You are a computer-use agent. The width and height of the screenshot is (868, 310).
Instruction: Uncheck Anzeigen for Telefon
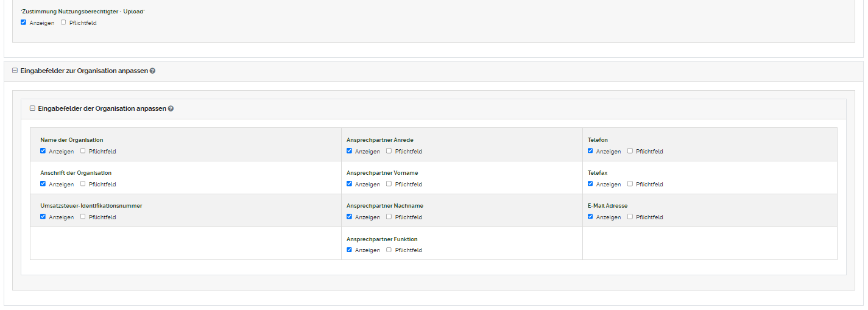590,151
